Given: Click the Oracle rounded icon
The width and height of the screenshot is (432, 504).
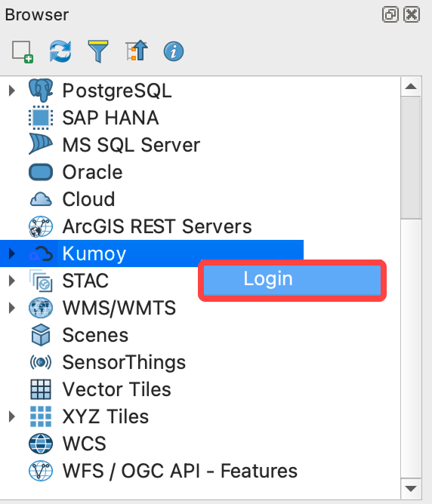Looking at the screenshot, I should tap(41, 172).
